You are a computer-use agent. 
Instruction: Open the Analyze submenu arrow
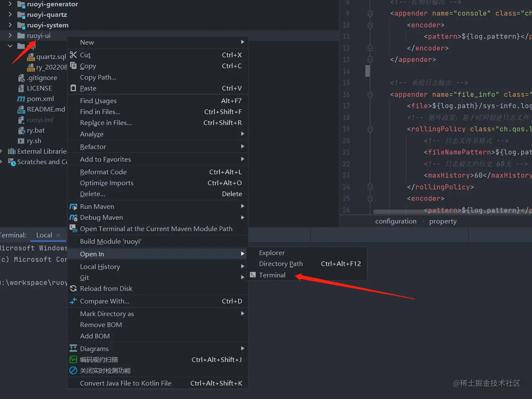[243, 134]
